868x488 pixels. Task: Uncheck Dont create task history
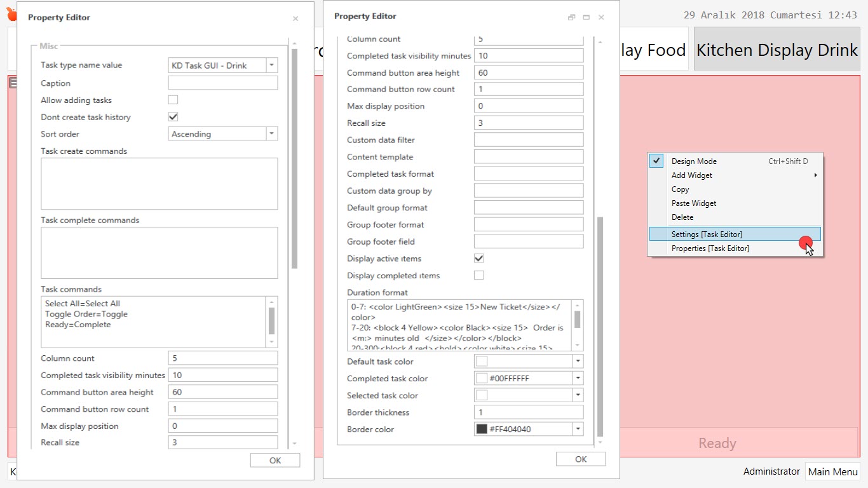(173, 117)
